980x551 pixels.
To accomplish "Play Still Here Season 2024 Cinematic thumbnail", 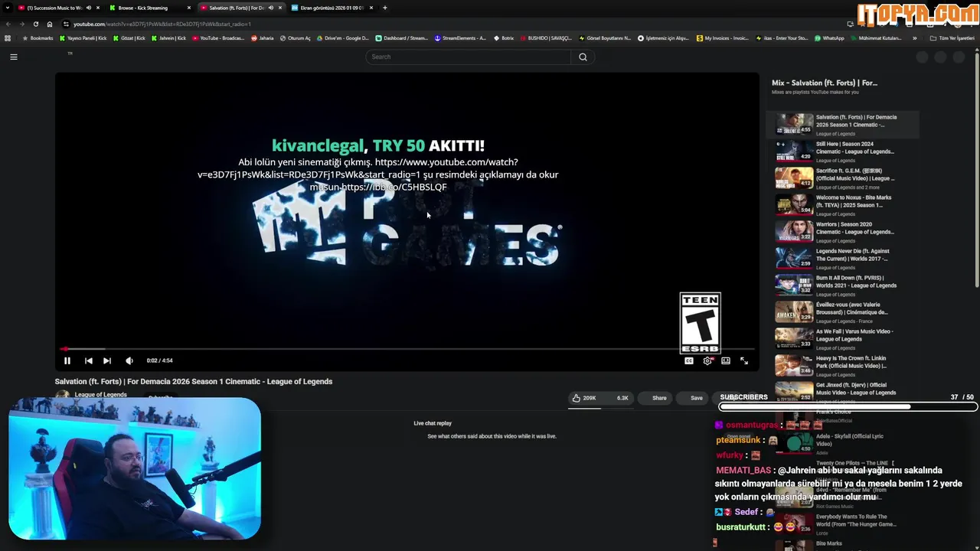I will [x=794, y=151].
